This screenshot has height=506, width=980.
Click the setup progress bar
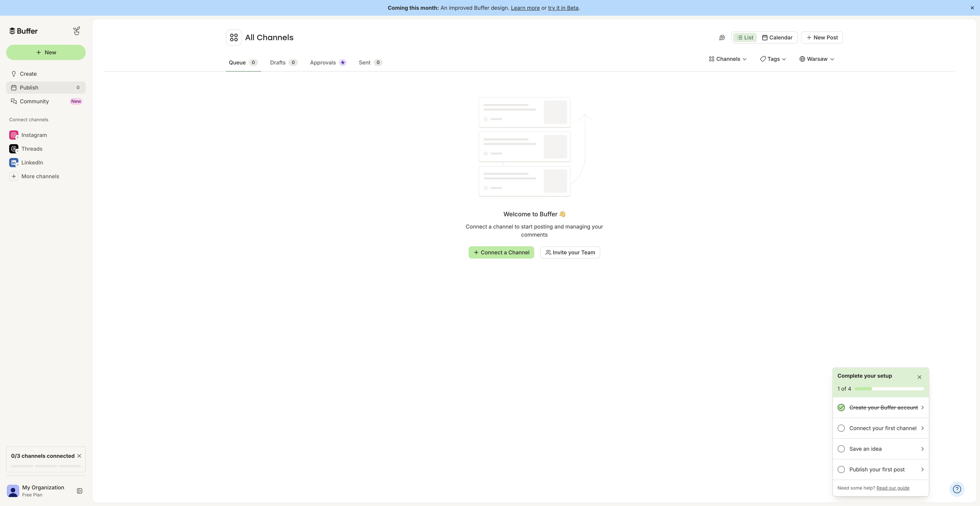[x=889, y=389]
